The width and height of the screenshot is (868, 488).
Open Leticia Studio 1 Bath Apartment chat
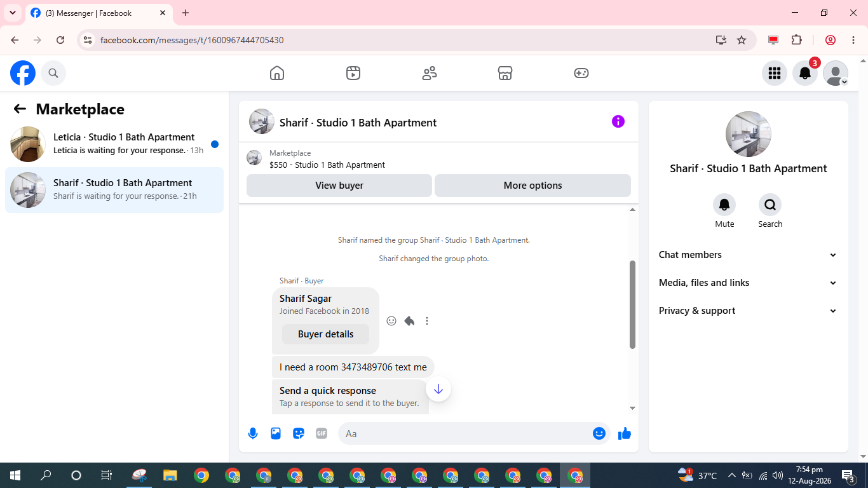[x=114, y=144]
